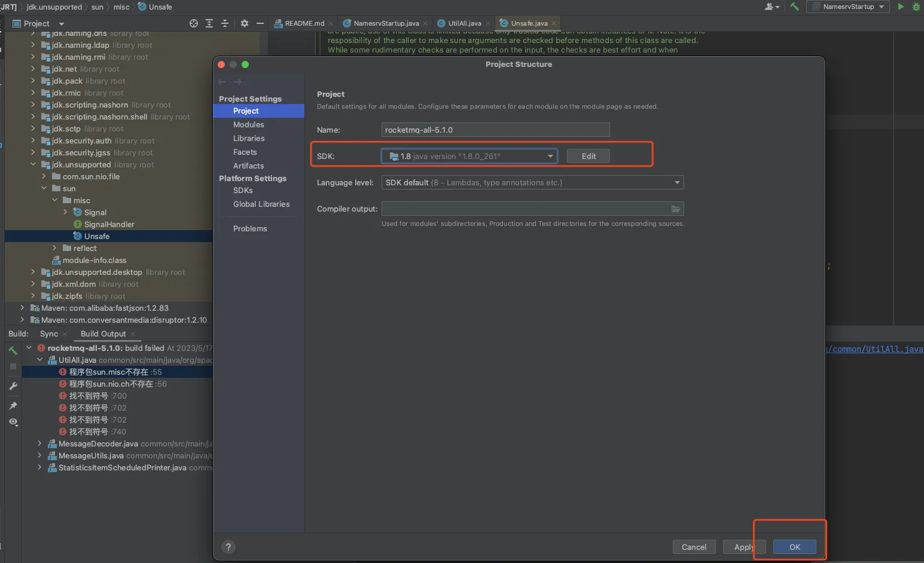Click the pin icon in Build panel

(13, 406)
